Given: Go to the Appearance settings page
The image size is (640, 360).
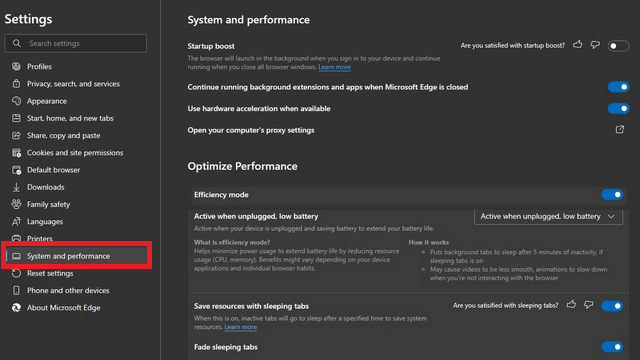Looking at the screenshot, I should pos(47,101).
